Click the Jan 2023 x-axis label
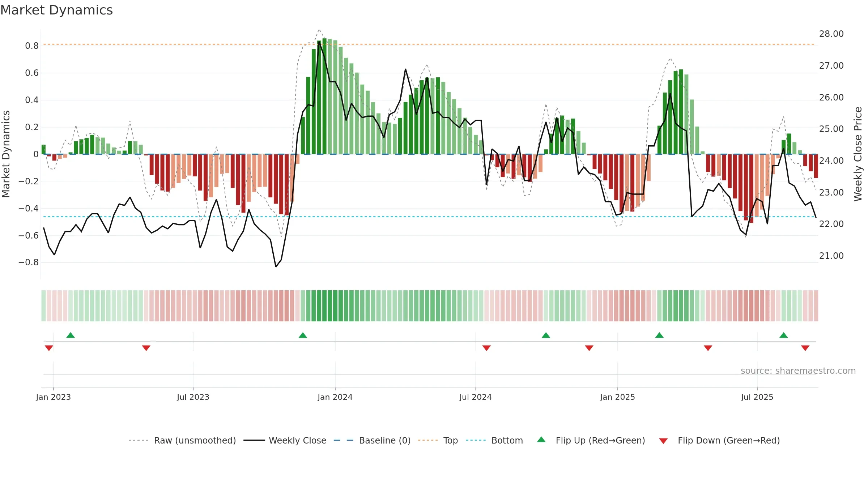The image size is (868, 488). (54, 397)
